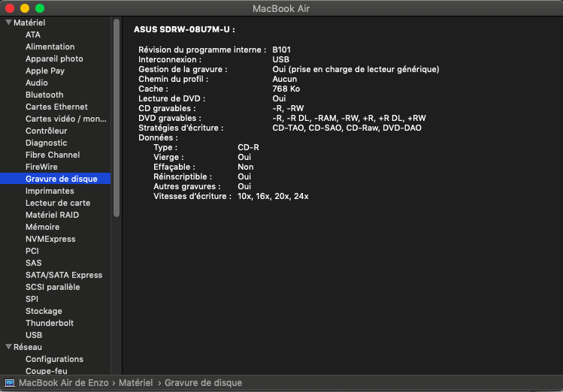
Task: Select SPI in the sidebar
Action: pos(32,299)
